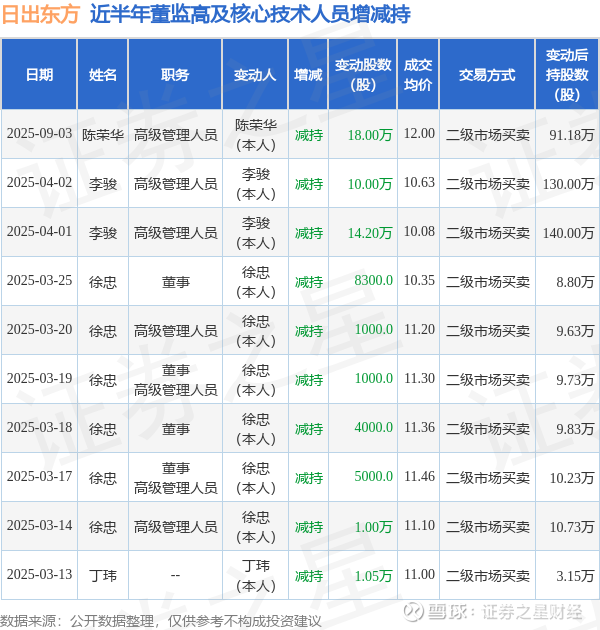Click the 10.23万 holdings value
This screenshot has width=600, height=630.
pyautogui.click(x=571, y=478)
